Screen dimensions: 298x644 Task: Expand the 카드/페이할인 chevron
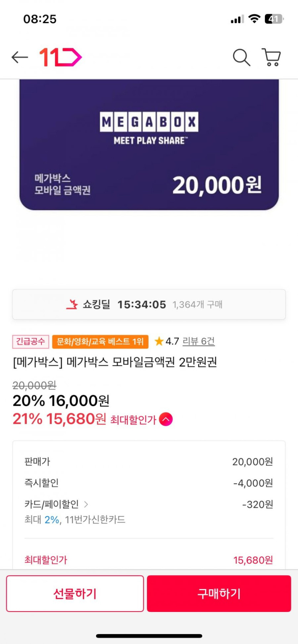click(86, 504)
